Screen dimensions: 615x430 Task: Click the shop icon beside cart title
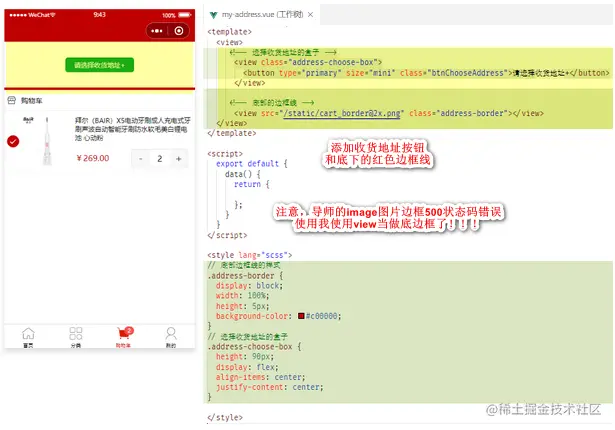[x=11, y=100]
